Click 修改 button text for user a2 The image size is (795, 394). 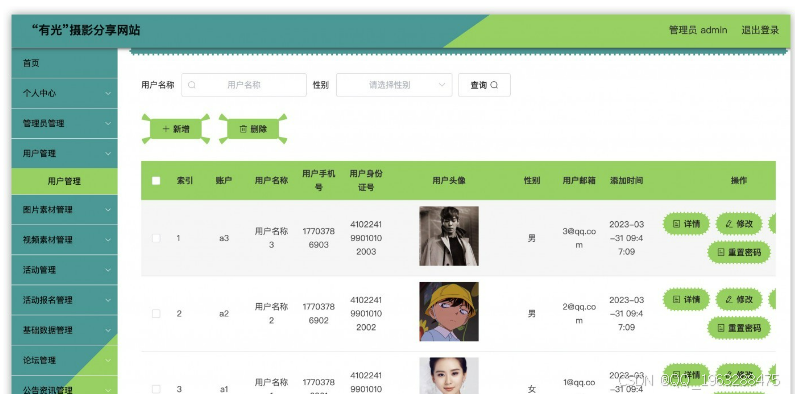(x=745, y=299)
